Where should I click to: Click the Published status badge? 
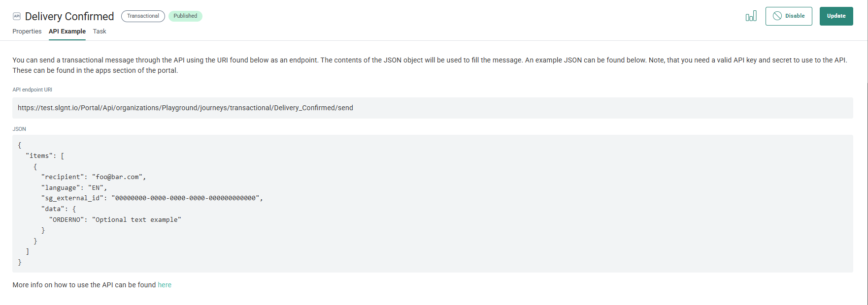pos(185,16)
